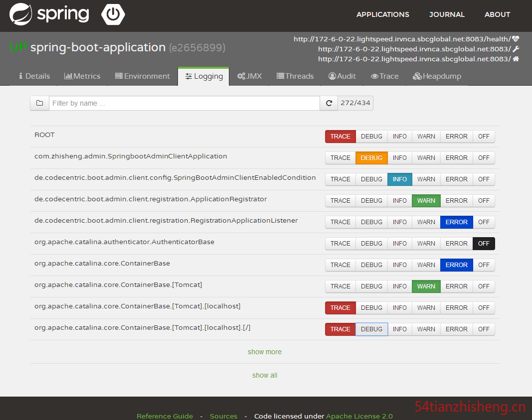Expand the list with show more
The height and width of the screenshot is (420, 532).
[x=265, y=352]
